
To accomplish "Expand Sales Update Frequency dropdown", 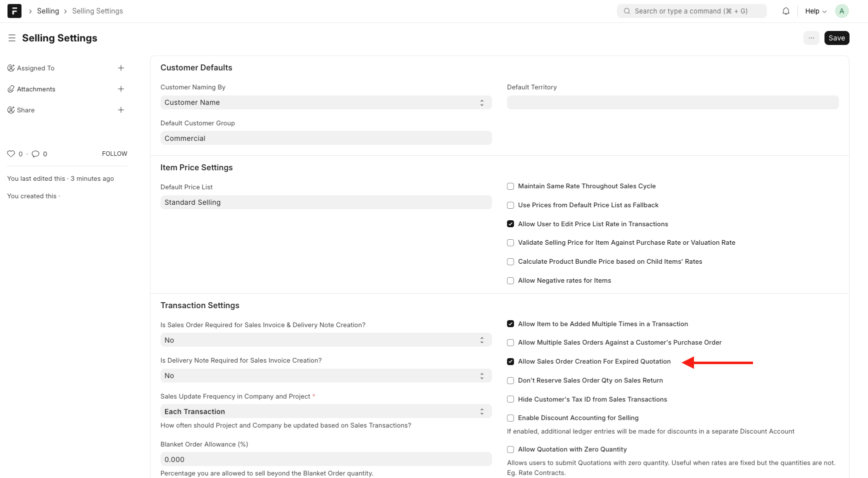I will point(325,412).
